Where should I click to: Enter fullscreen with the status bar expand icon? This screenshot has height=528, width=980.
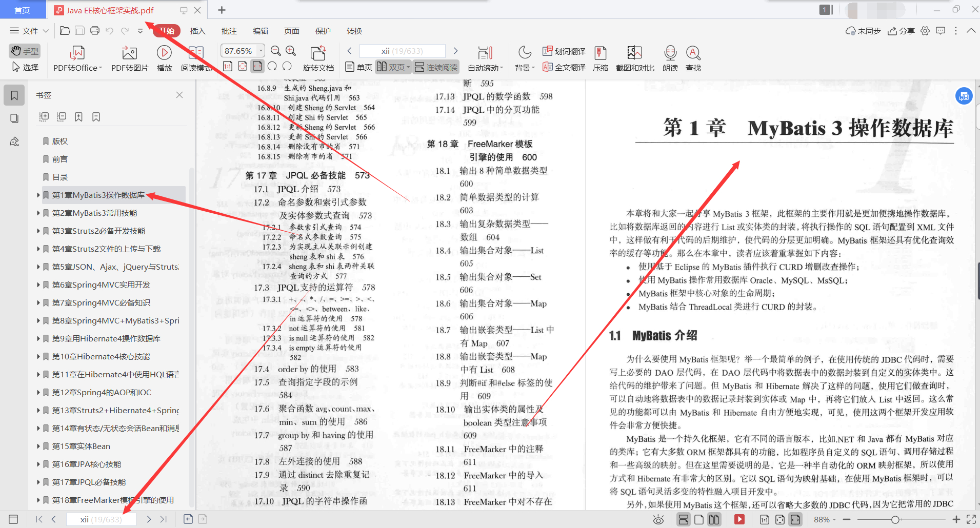tap(971, 519)
